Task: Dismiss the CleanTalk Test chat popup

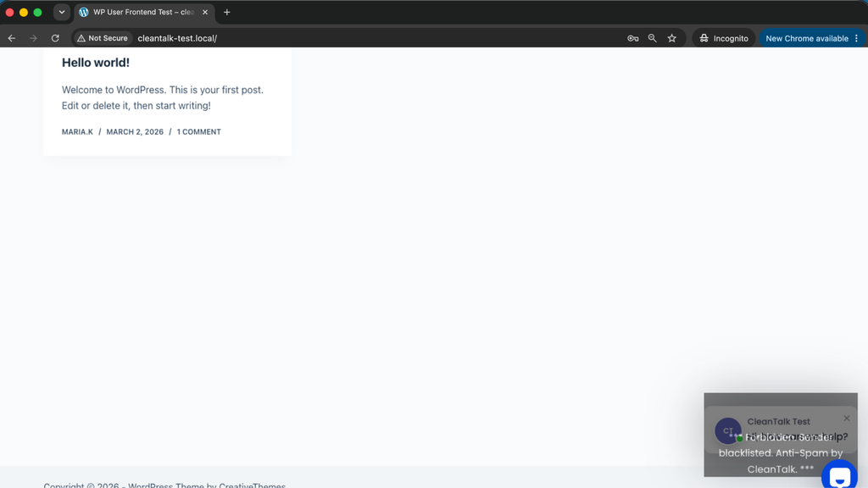Action: [x=847, y=419]
